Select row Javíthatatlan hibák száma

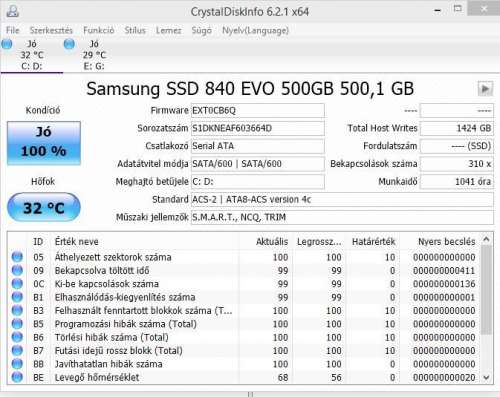(244, 364)
